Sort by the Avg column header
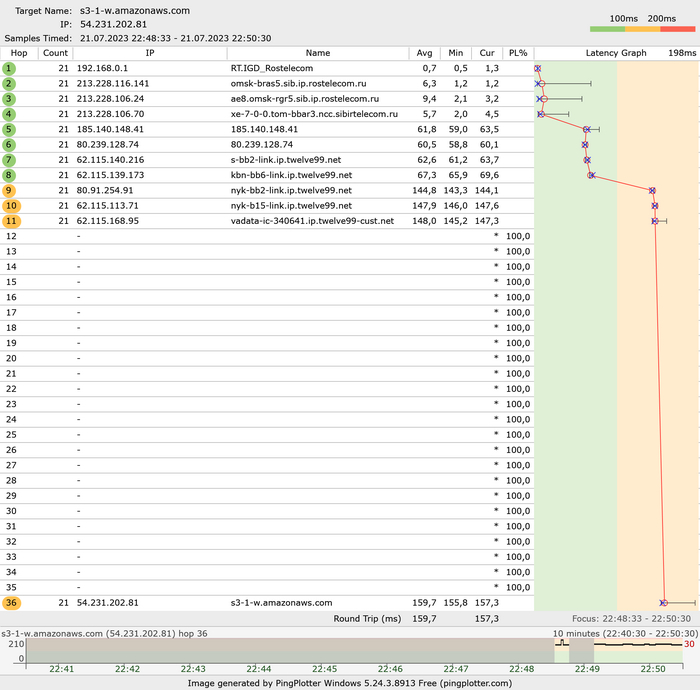Image resolution: width=700 pixels, height=690 pixels. point(424,52)
